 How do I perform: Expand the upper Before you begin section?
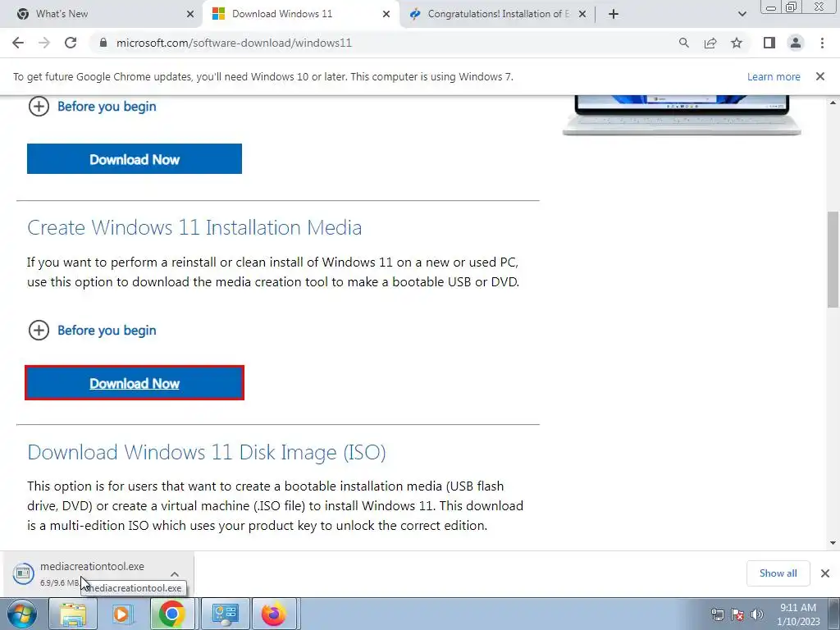tap(92, 107)
